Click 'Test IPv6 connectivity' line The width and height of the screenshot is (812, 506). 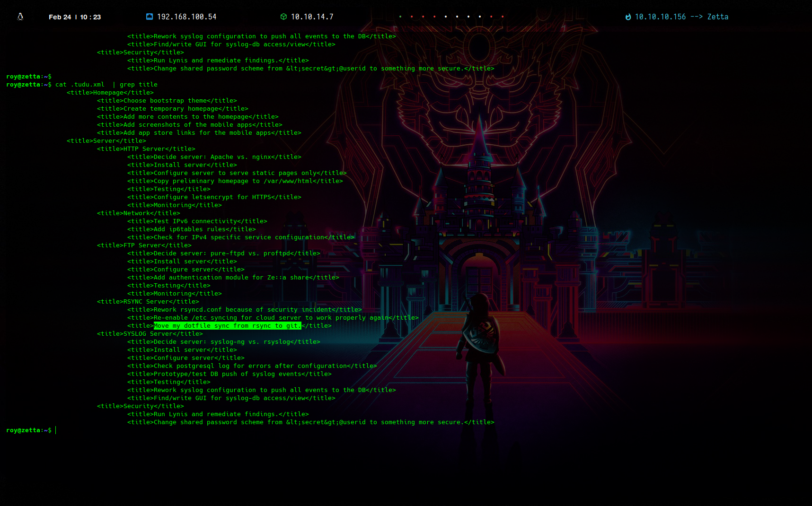[x=197, y=221]
